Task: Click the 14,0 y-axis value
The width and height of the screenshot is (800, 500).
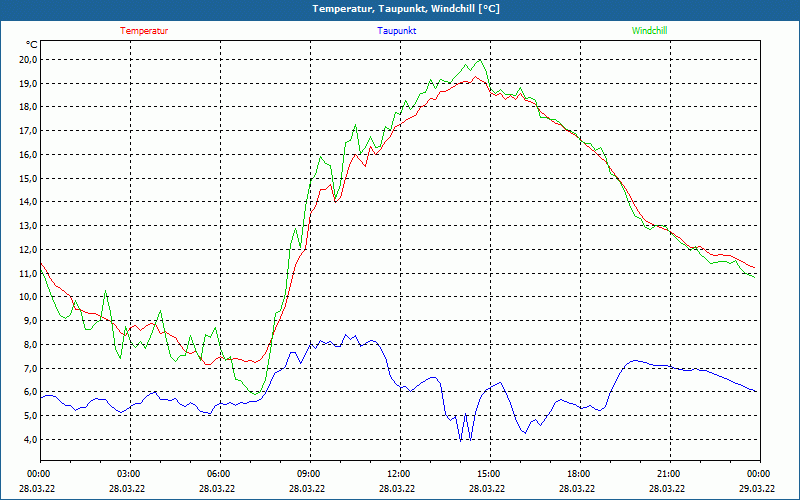Action: pyautogui.click(x=29, y=202)
